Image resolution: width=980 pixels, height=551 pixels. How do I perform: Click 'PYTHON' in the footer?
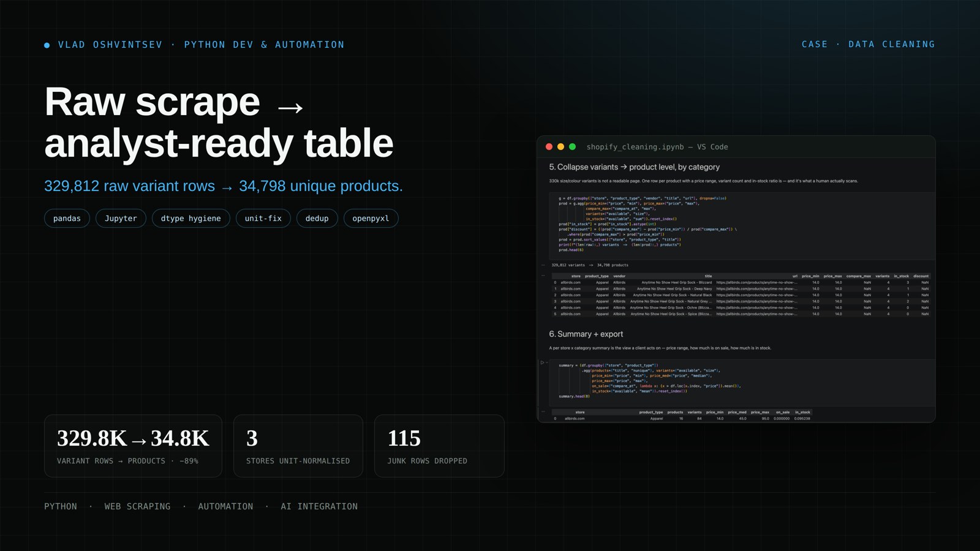coord(61,506)
